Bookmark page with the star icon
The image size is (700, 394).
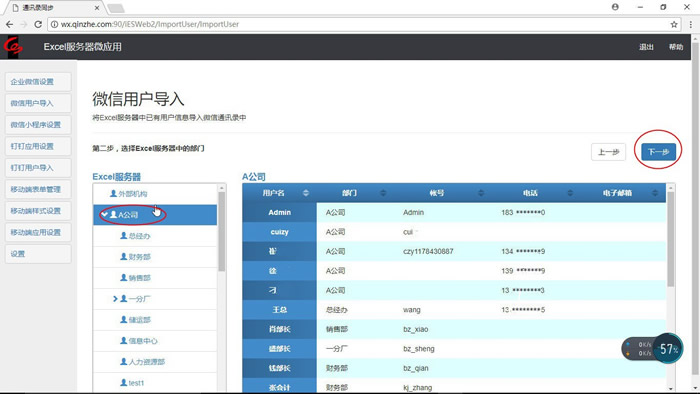coord(674,25)
